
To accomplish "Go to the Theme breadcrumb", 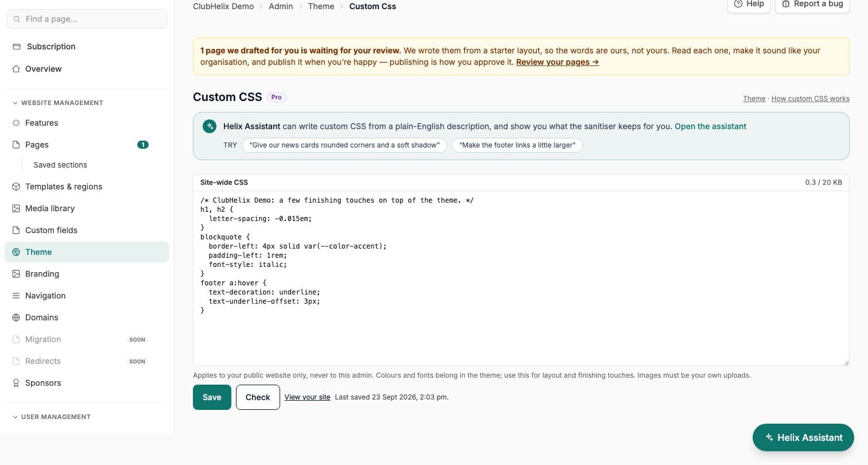I will click(x=321, y=6).
